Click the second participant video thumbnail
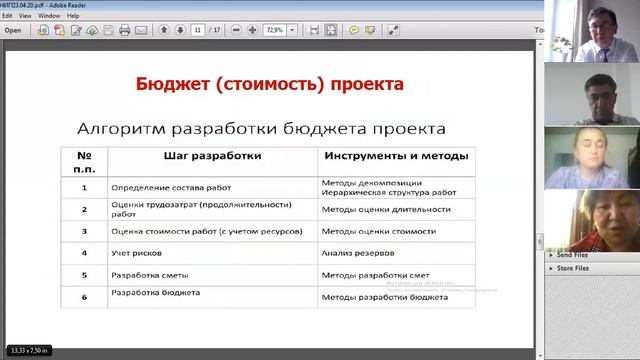This screenshot has height=360, width=640. pyautogui.click(x=592, y=94)
